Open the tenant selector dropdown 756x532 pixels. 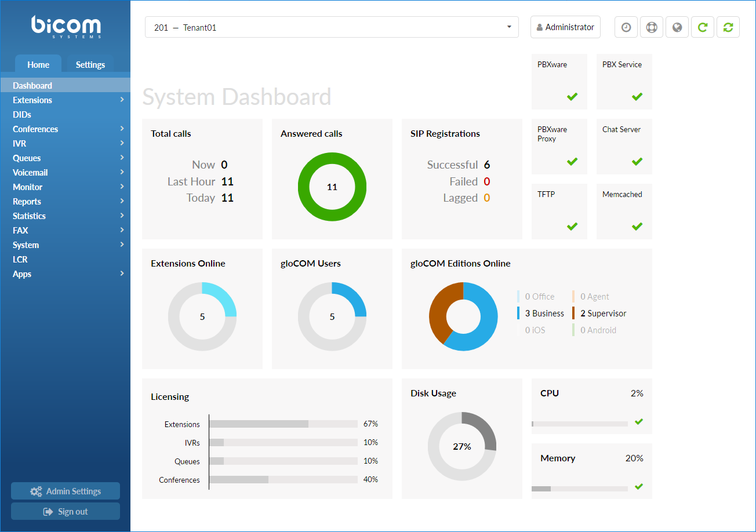(x=332, y=27)
